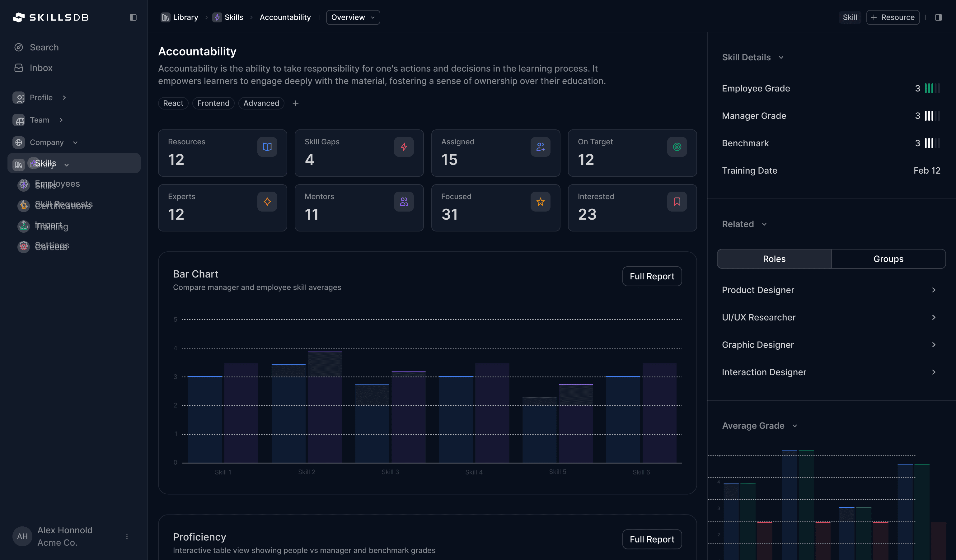Viewport: 956px width, 560px height.
Task: Switch related list to Groups
Action: pyautogui.click(x=888, y=259)
